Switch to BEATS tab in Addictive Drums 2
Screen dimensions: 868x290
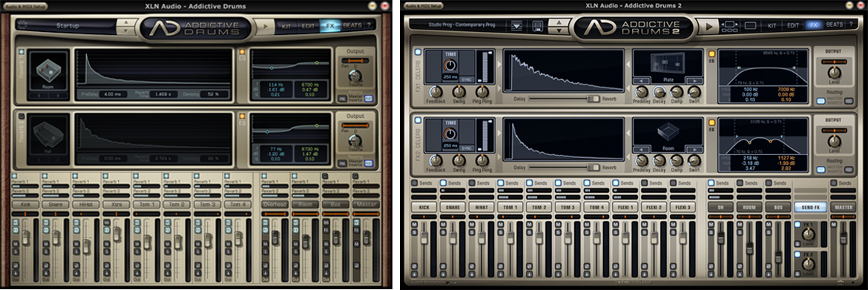tap(835, 25)
